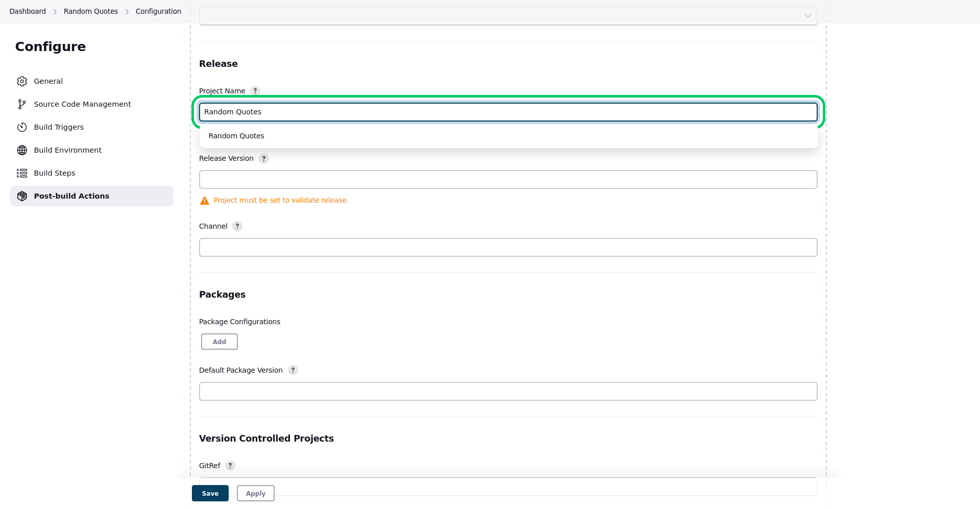Open help for Project Name
The width and height of the screenshot is (980, 508).
[255, 91]
